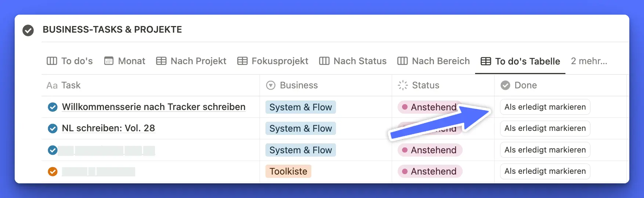Click the blue icon beside NL schreiben task
This screenshot has height=198, width=644.
[53, 128]
